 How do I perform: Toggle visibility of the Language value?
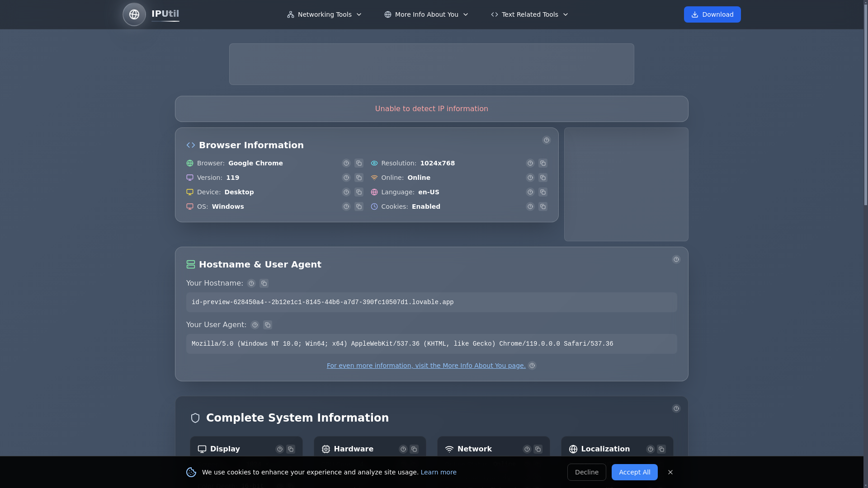(x=530, y=192)
